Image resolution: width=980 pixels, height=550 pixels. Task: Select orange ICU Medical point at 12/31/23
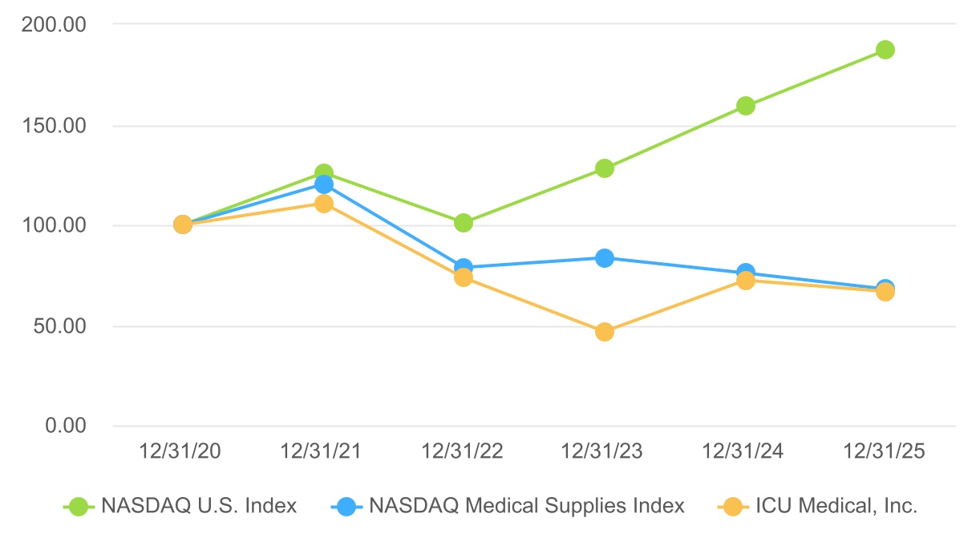pyautogui.click(x=605, y=332)
